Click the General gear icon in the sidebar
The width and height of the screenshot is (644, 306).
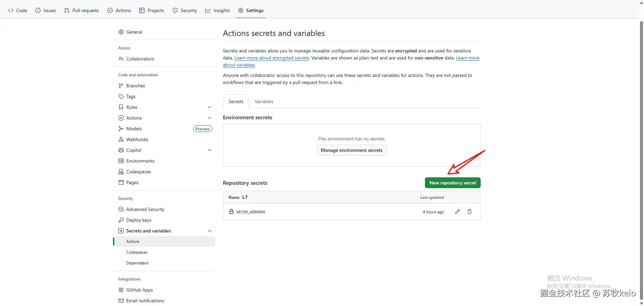[121, 32]
